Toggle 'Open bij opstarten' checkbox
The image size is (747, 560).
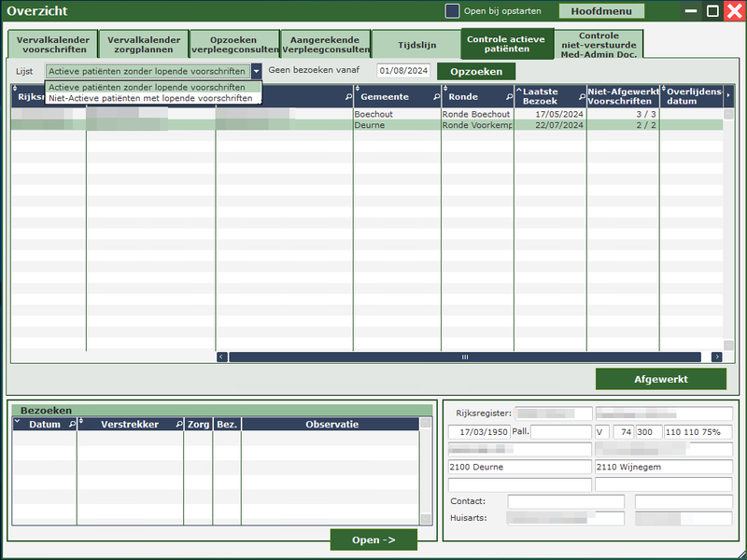tap(452, 11)
